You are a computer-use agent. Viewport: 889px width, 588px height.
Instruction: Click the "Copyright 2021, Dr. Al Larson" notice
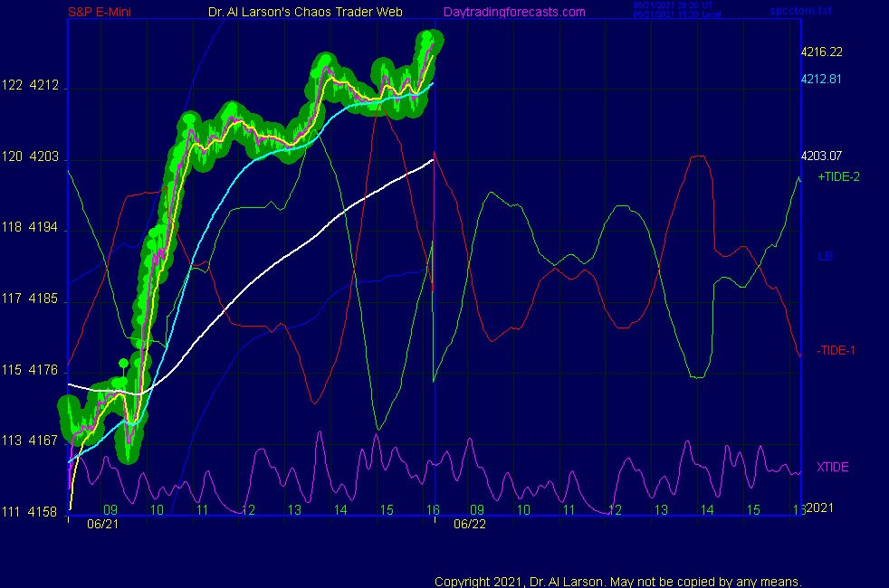[x=618, y=582]
